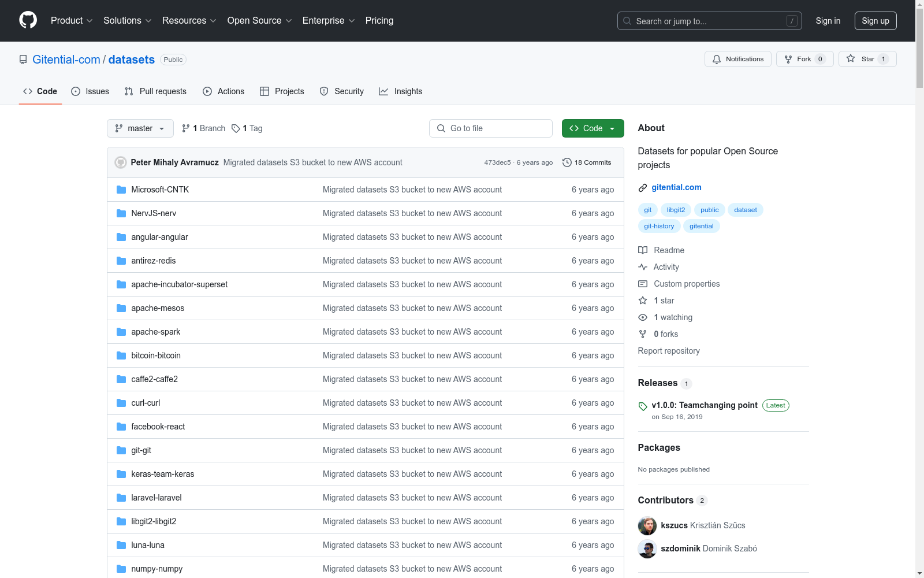Click the Activity pulse icon
The height and width of the screenshot is (578, 924).
point(643,267)
